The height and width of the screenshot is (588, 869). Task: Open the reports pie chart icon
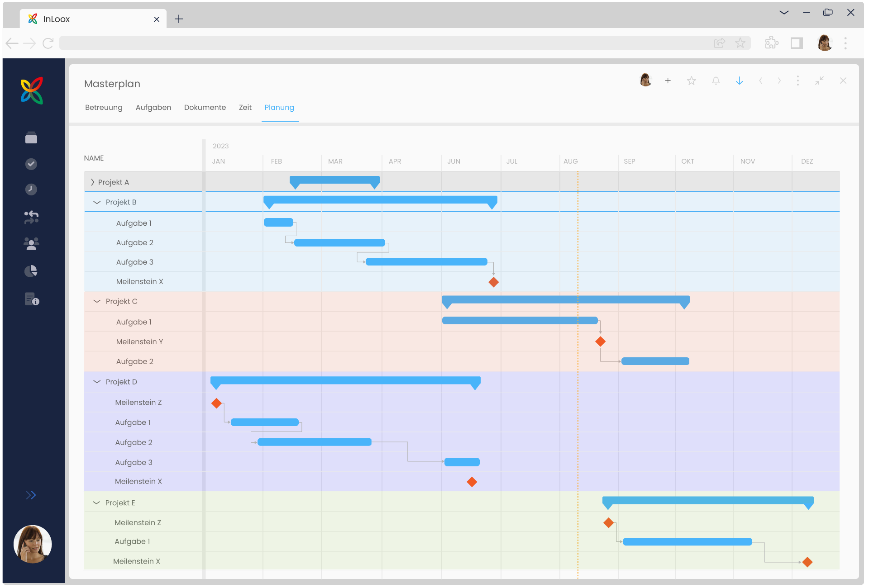(x=31, y=271)
